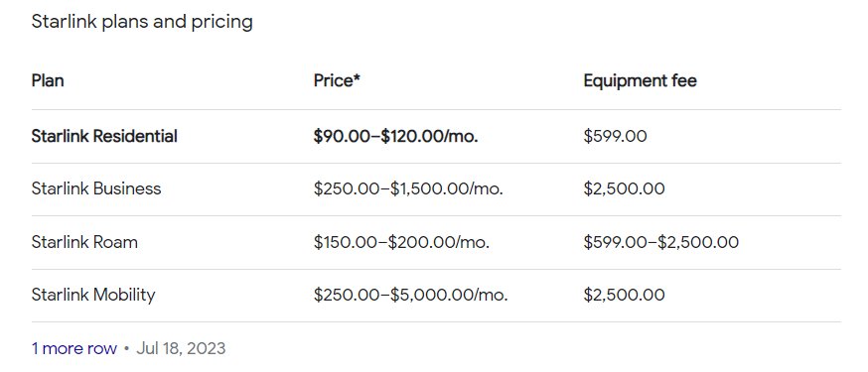The width and height of the screenshot is (868, 372).
Task: Click the Mobility $2,500.00 equipment fee
Action: point(624,295)
